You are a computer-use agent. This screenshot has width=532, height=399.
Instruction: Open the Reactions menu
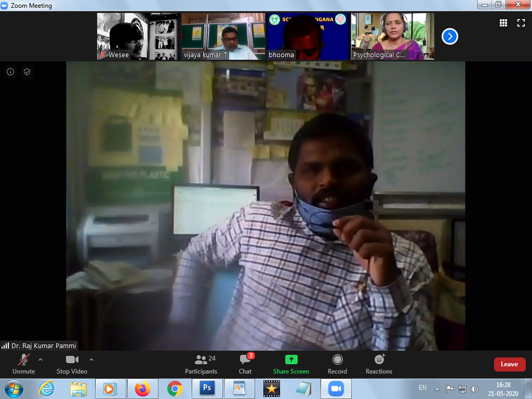click(x=379, y=364)
